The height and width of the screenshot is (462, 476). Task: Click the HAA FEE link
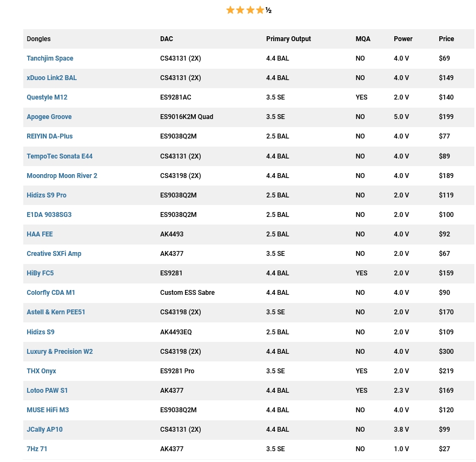pyautogui.click(x=39, y=234)
